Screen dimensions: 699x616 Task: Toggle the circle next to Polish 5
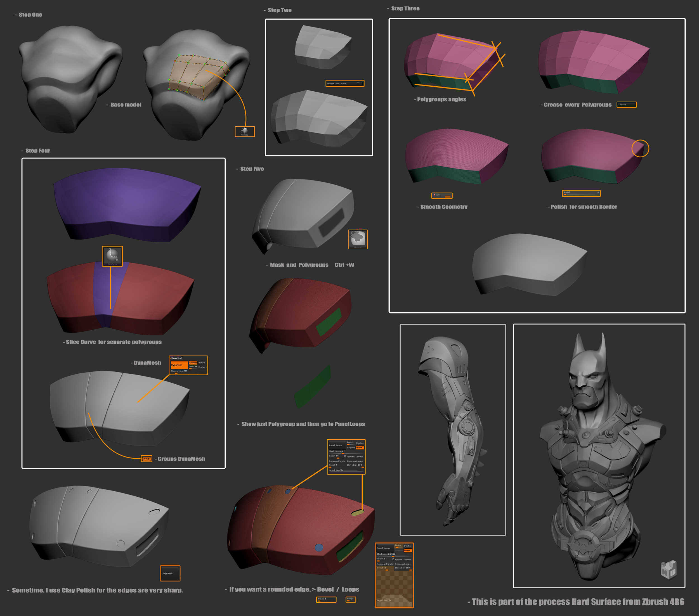click(393, 559)
